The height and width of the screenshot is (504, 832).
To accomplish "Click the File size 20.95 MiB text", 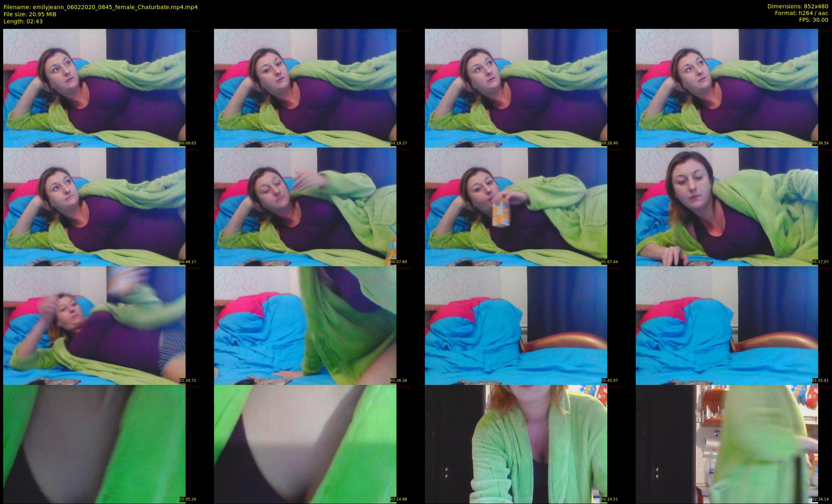I will (30, 14).
